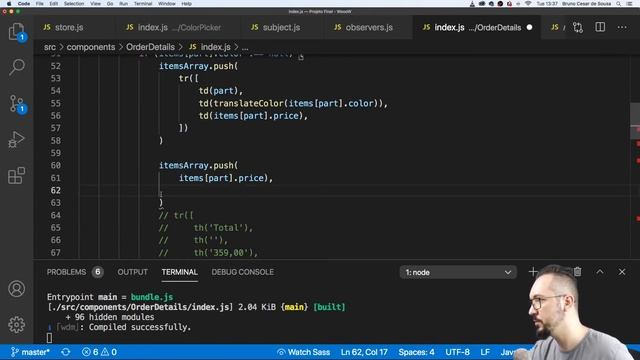640x360 pixels.
Task: Click Synchronize Changes icon in status bar
Action: 65,352
